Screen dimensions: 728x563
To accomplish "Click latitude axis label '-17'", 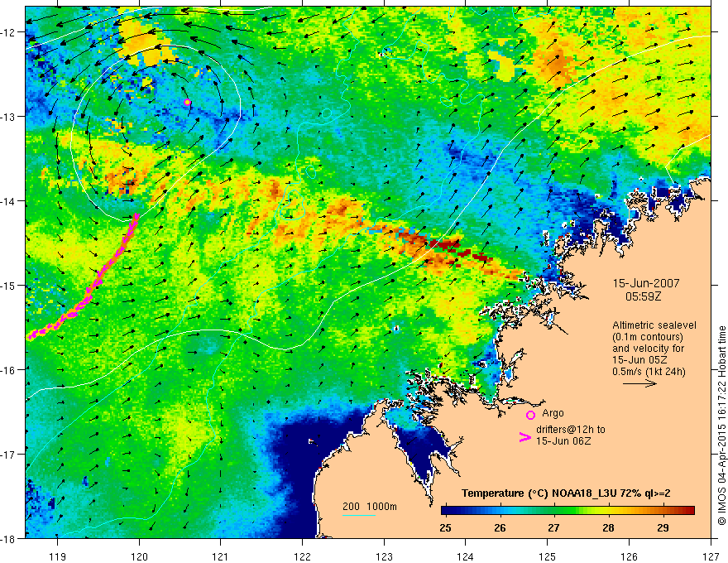I will tap(8, 454).
